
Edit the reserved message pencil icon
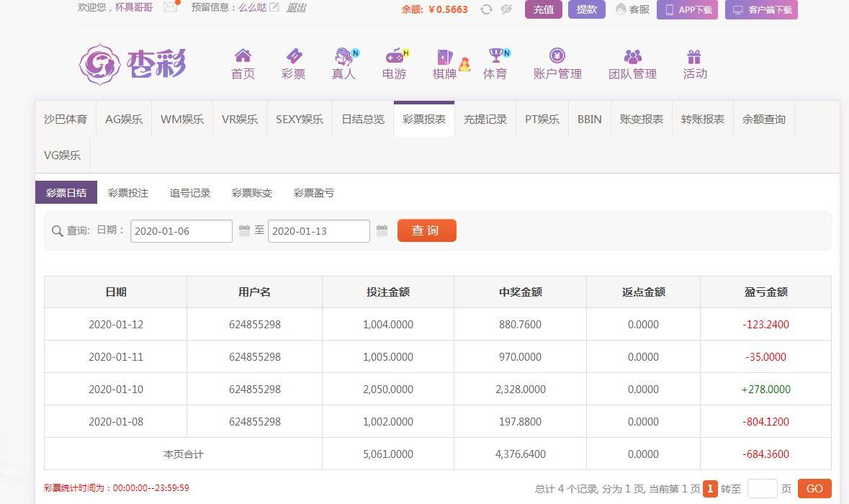[274, 7]
